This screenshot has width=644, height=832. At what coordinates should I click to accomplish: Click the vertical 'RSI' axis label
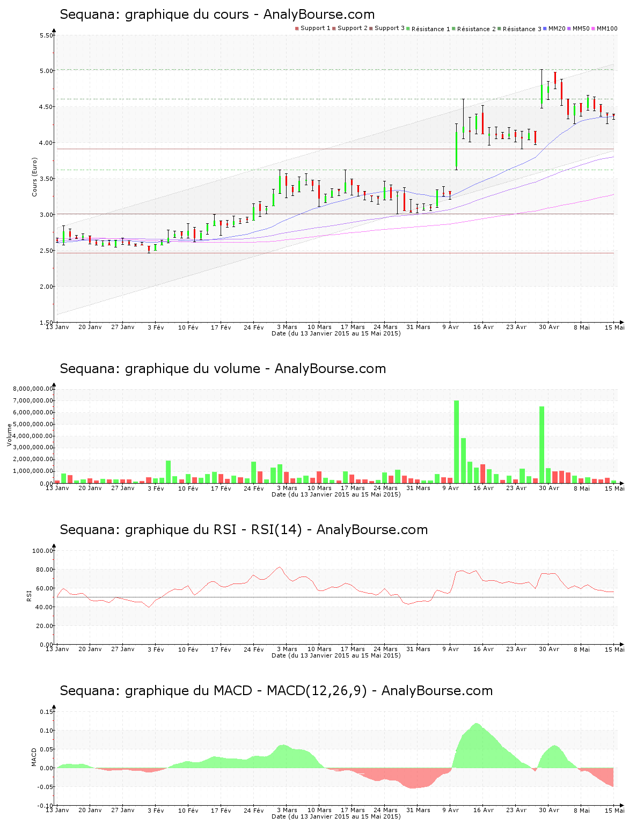point(29,595)
